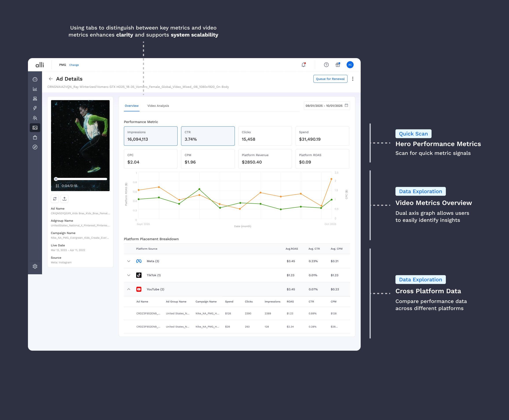Screen dimensions: 509x420
Task: Switch to the Video Analysis tab
Action: click(x=158, y=106)
